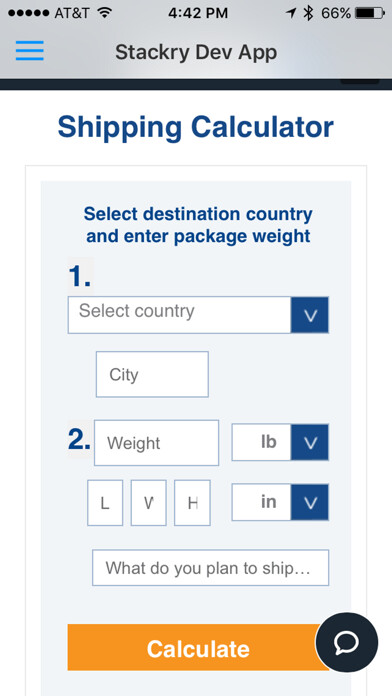Screen dimensions: 392x696
Task: Focus the Weight input field
Action: pos(156,443)
